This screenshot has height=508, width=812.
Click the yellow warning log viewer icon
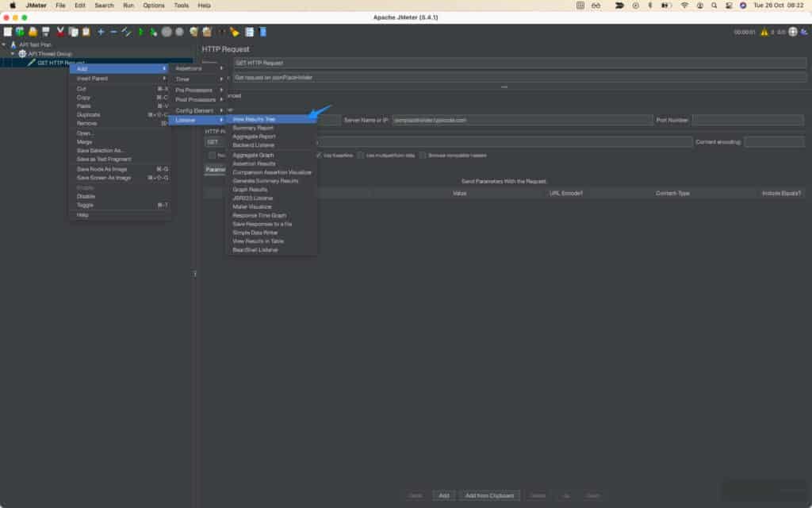(x=764, y=32)
